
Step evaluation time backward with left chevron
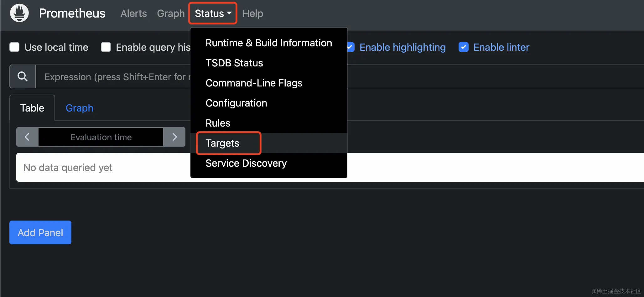tap(27, 137)
